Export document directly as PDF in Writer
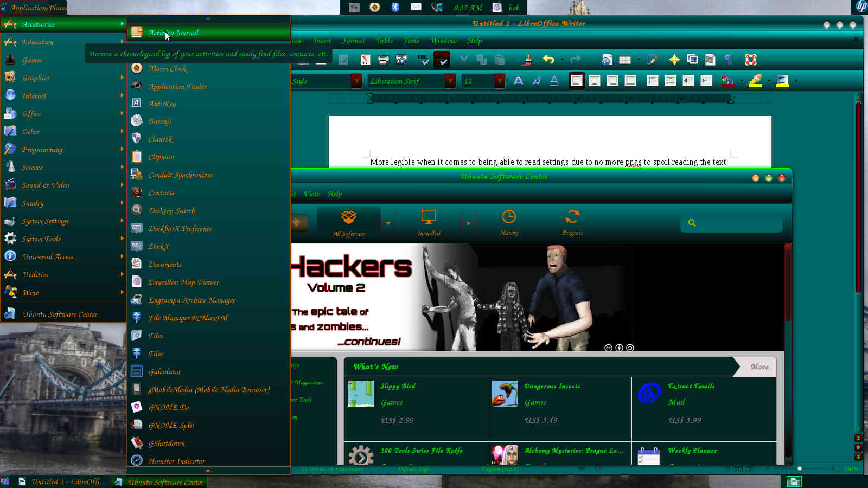Viewport: 868px width, 488px height. 366,60
